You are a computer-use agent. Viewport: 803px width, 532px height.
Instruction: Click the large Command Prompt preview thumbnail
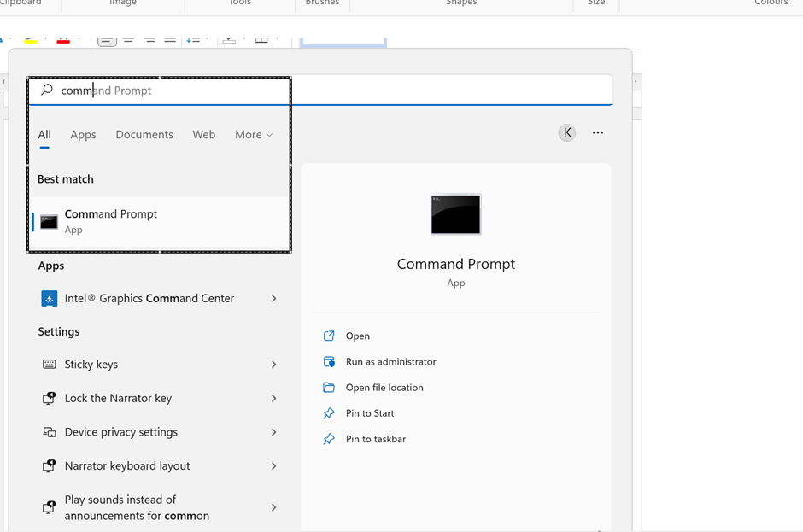click(x=456, y=214)
